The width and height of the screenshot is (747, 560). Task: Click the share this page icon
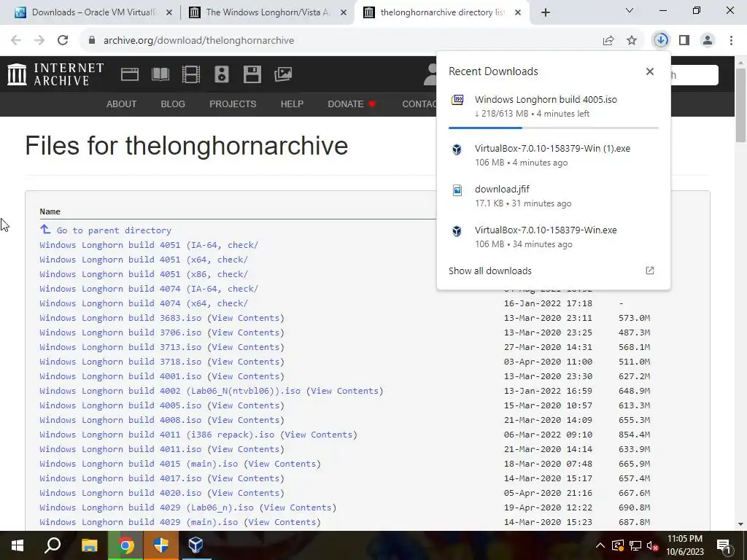608,41
